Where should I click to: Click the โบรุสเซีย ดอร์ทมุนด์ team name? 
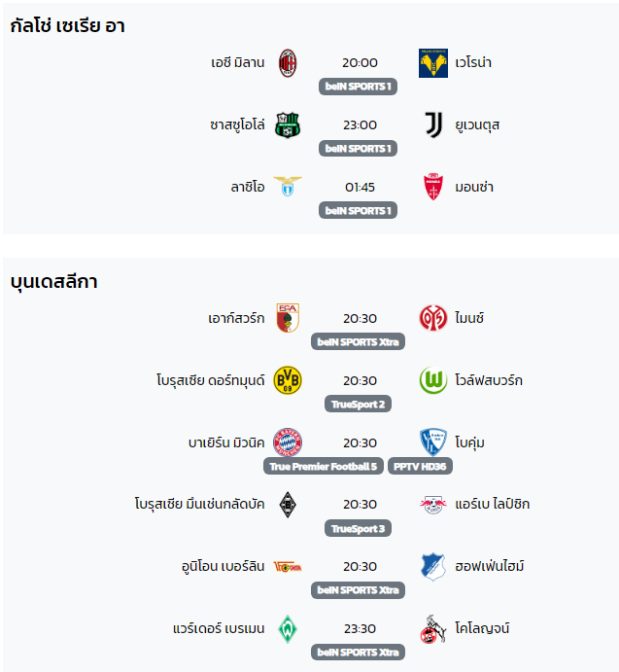coord(211,380)
